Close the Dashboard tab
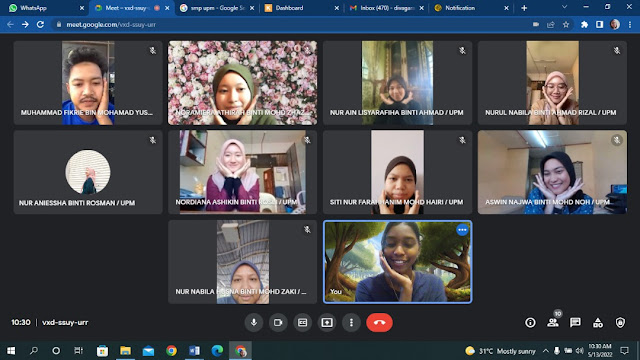Image resolution: width=640 pixels, height=360 pixels. 336,8
